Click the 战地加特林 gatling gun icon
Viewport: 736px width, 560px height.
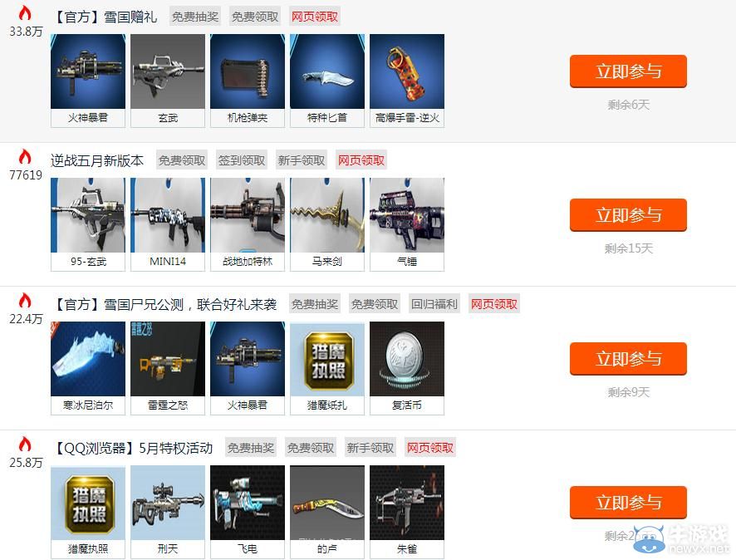tap(248, 215)
